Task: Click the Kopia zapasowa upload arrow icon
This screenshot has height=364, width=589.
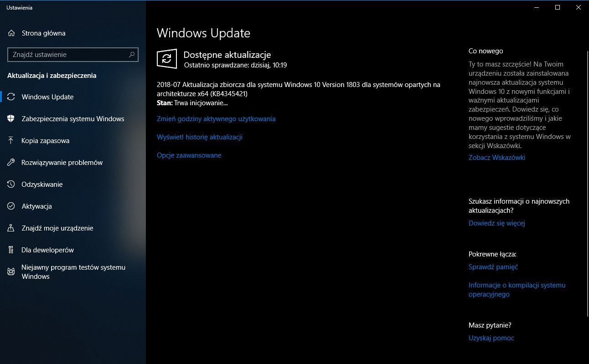Action: click(x=11, y=140)
